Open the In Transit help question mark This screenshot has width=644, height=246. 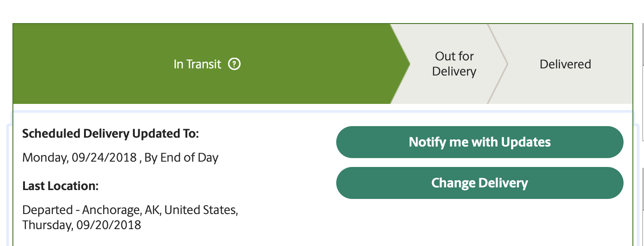click(x=234, y=64)
